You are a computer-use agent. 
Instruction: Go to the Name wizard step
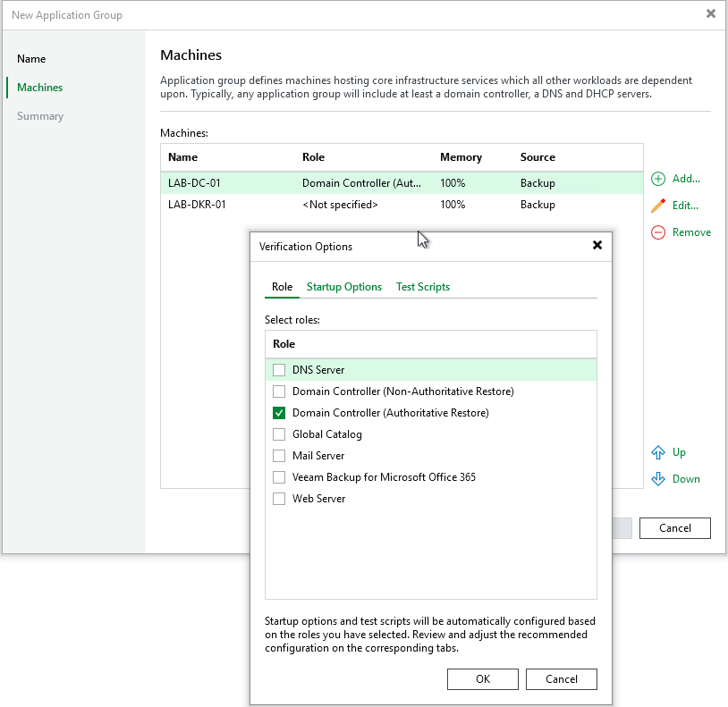[31, 59]
